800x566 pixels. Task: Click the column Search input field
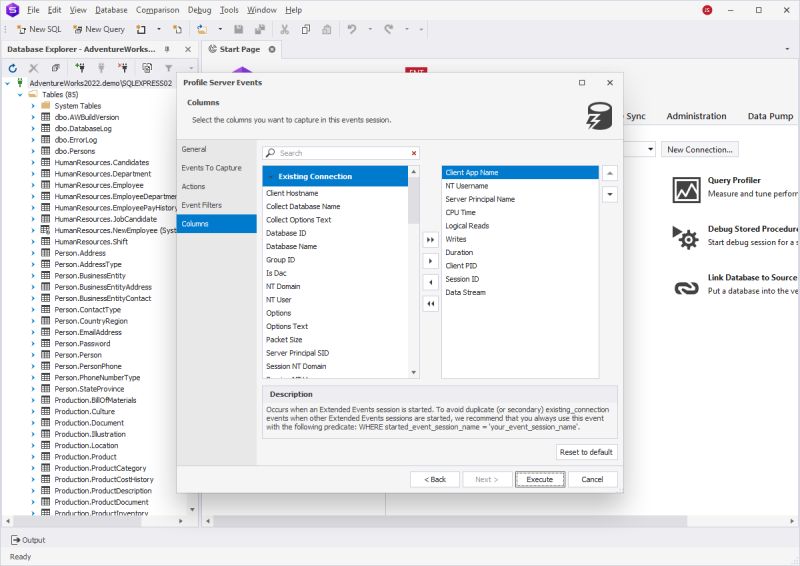click(343, 153)
